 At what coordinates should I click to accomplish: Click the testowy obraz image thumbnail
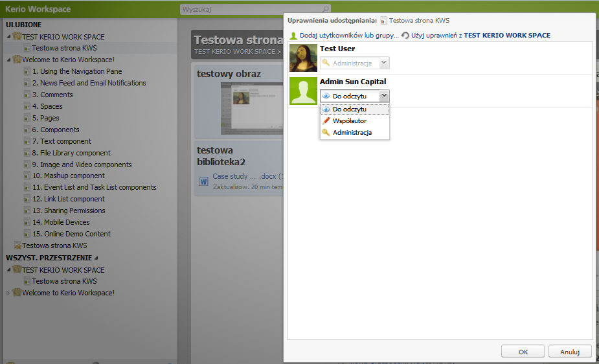click(251, 108)
